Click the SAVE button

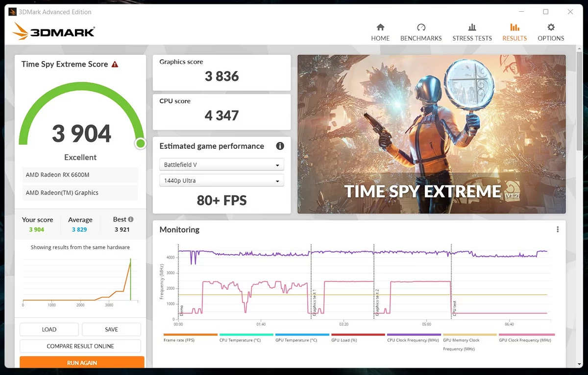(111, 329)
